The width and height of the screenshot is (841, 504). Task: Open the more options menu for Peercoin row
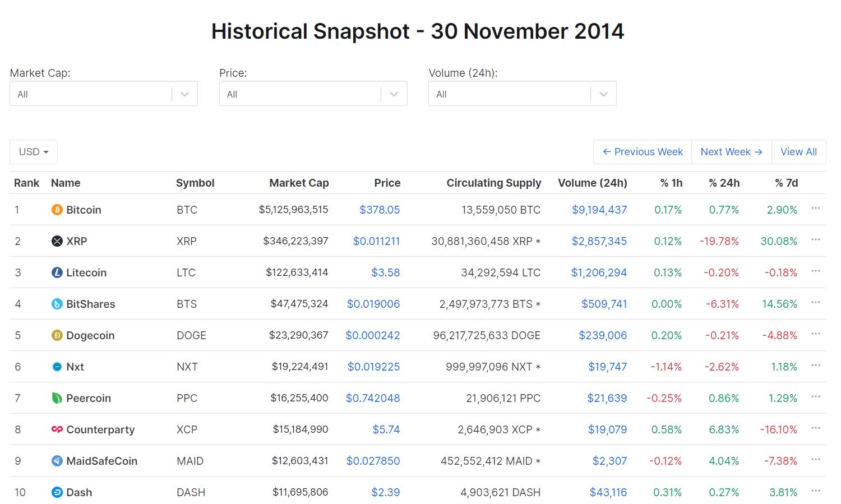(815, 397)
